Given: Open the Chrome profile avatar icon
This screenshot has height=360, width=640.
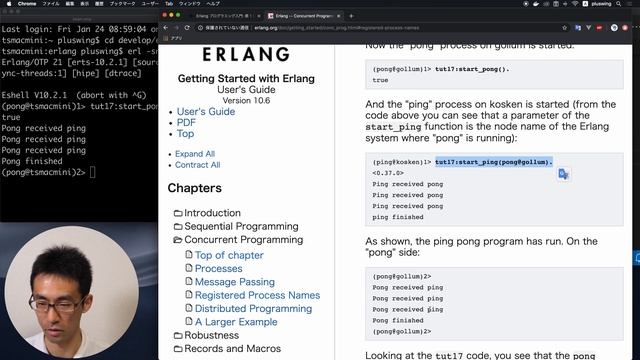Looking at the screenshot, I should 614,28.
